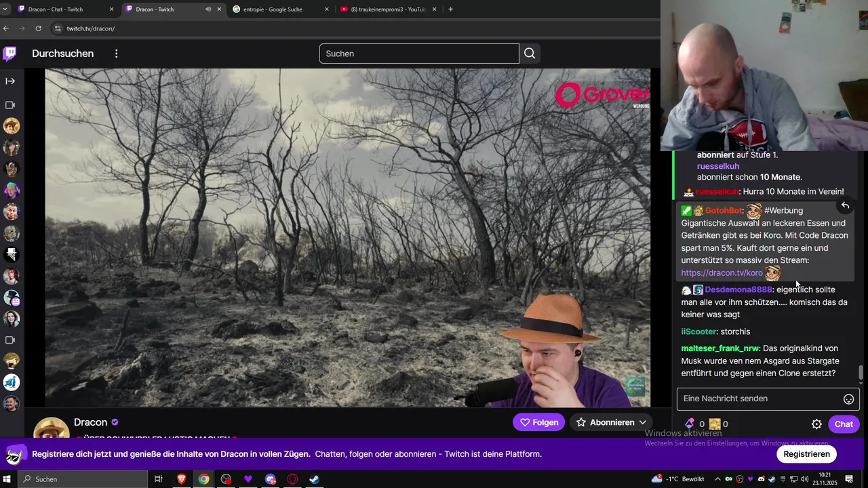The width and height of the screenshot is (868, 488).
Task: Open Brave browser from the taskbar
Action: click(181, 479)
